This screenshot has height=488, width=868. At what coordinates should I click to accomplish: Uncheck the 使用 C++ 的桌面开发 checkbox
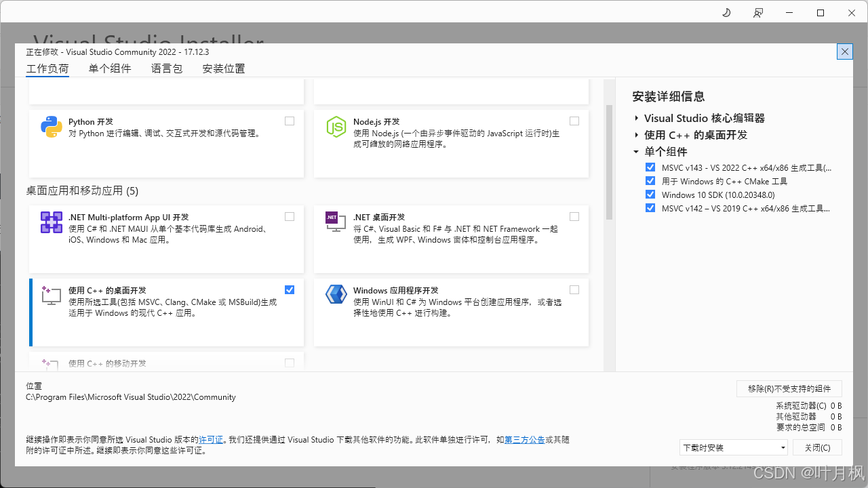(290, 290)
